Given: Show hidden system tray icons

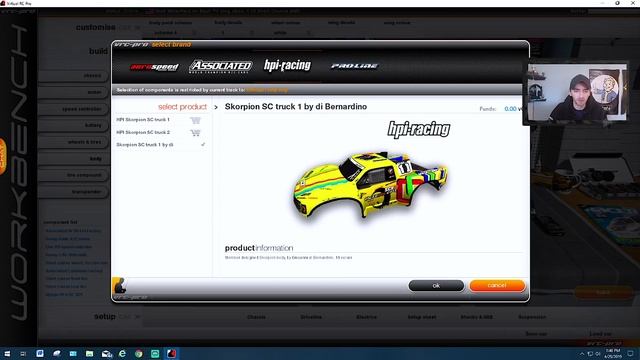Looking at the screenshot, I should click(582, 354).
